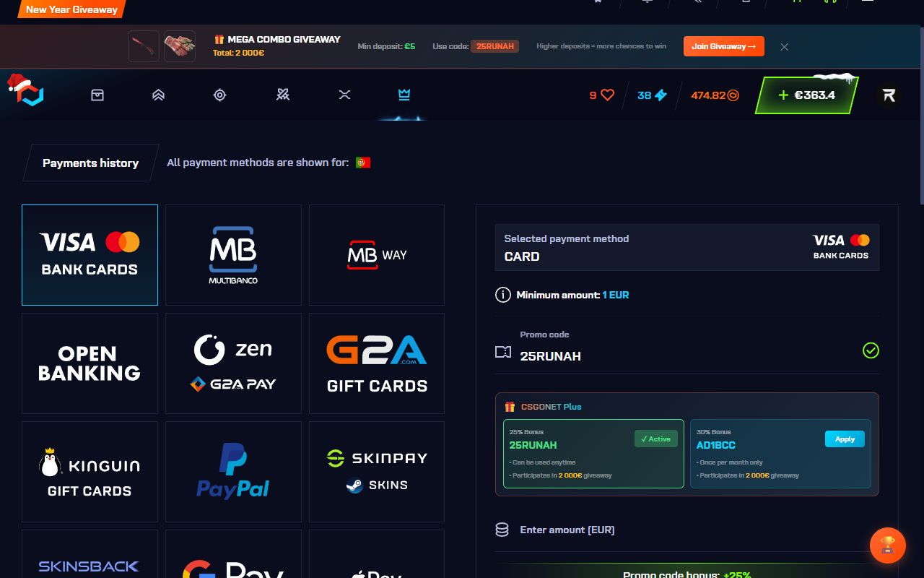This screenshot has width=924, height=578.
Task: Click the minimum amount info icon
Action: click(503, 295)
